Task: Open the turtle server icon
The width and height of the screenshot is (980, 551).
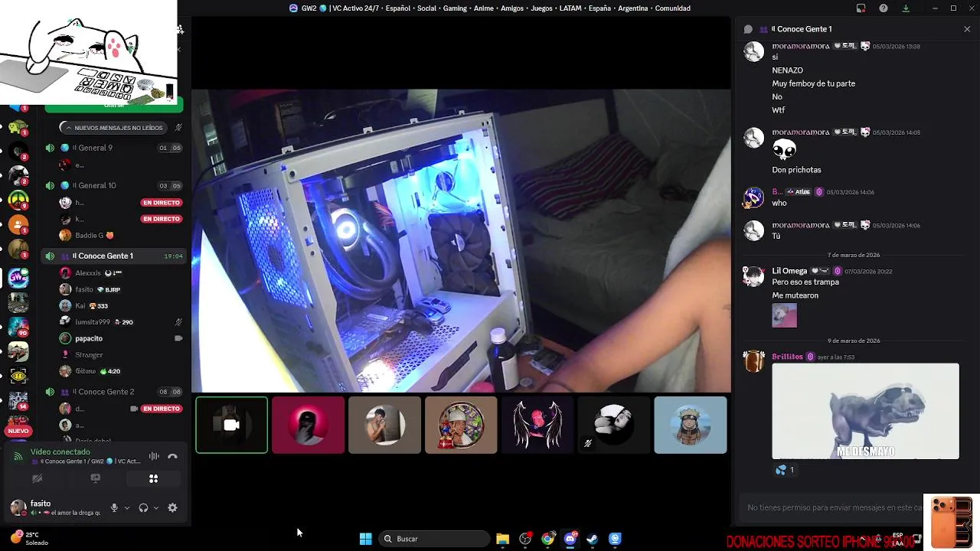Action: click(x=18, y=127)
